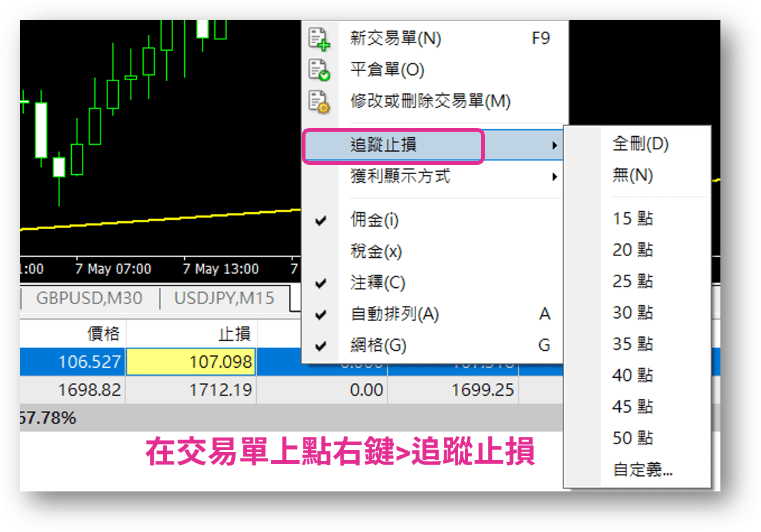The height and width of the screenshot is (532, 761).
Task: Set trailing stop to 15 點
Action: [x=631, y=219]
